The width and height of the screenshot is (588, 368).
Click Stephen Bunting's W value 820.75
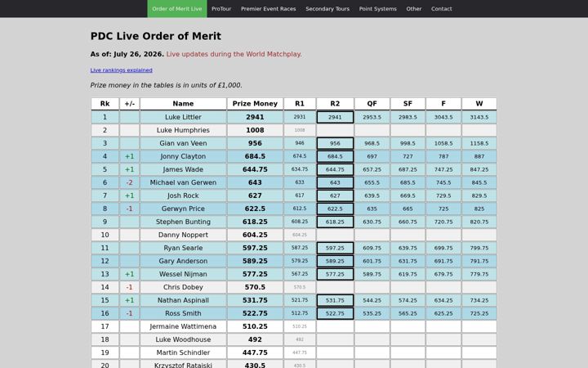(479, 222)
